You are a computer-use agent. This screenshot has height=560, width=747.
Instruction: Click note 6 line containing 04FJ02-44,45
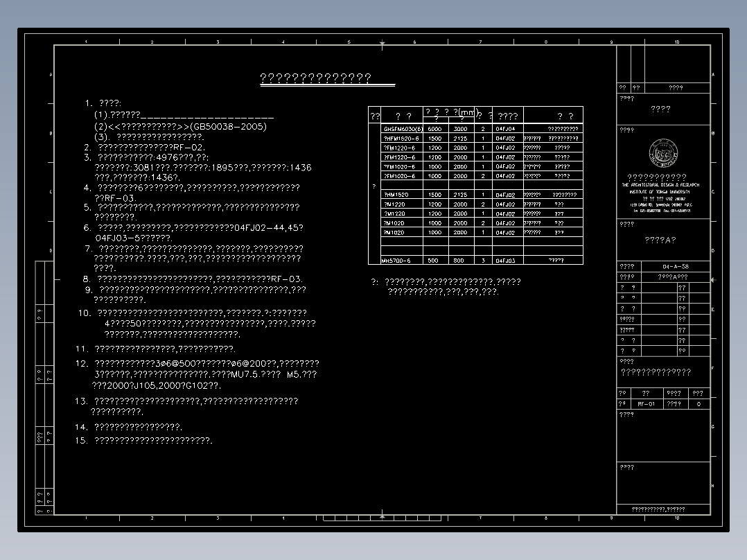pyautogui.click(x=193, y=228)
